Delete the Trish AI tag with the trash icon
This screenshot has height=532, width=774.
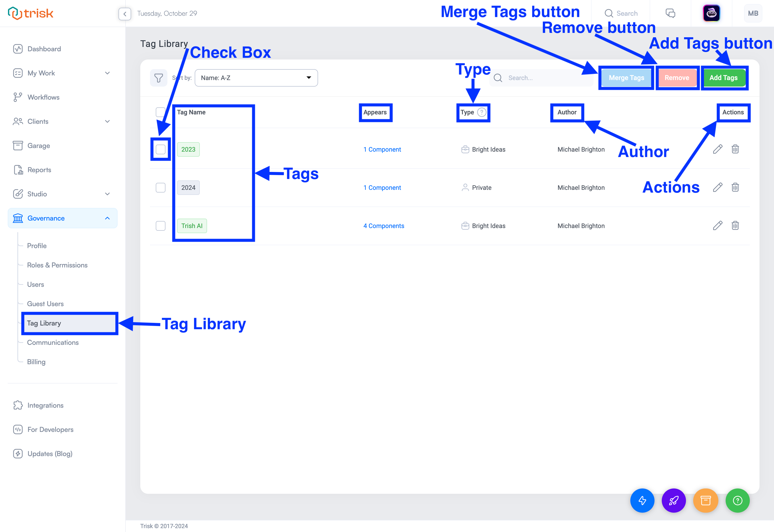point(735,226)
